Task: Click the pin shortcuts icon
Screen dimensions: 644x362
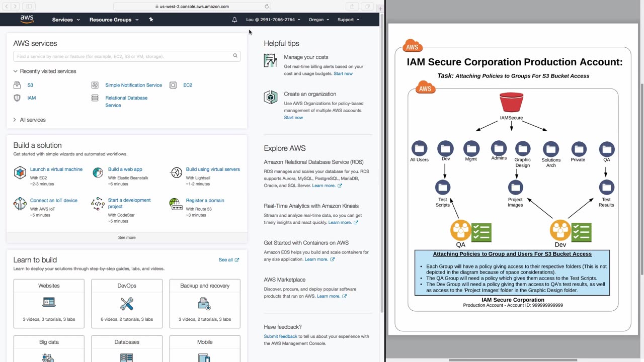Action: pos(151,20)
